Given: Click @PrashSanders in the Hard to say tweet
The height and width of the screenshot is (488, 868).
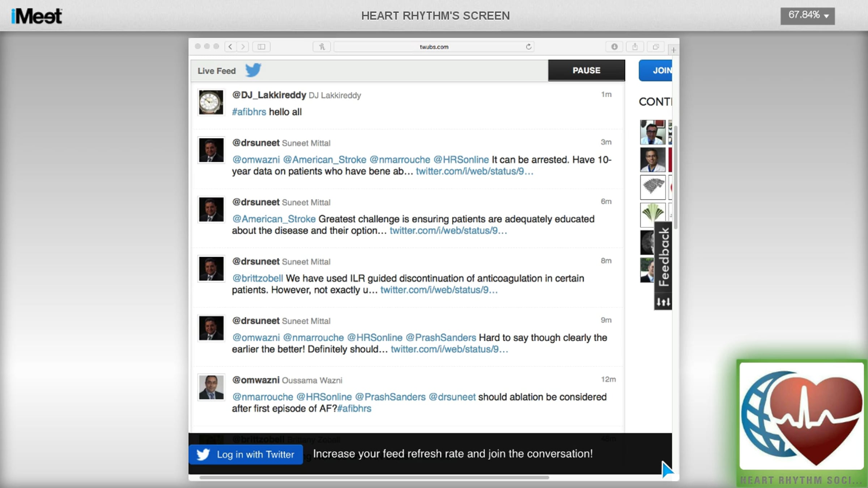Looking at the screenshot, I should (x=441, y=338).
